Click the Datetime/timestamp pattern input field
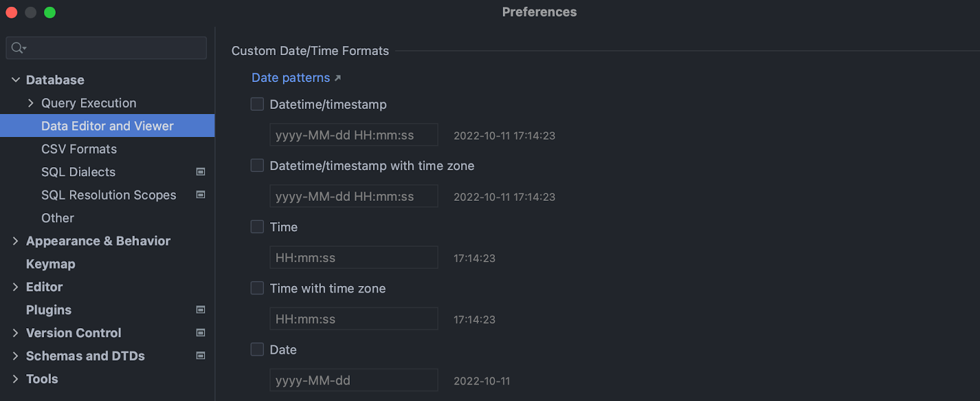 tap(353, 135)
